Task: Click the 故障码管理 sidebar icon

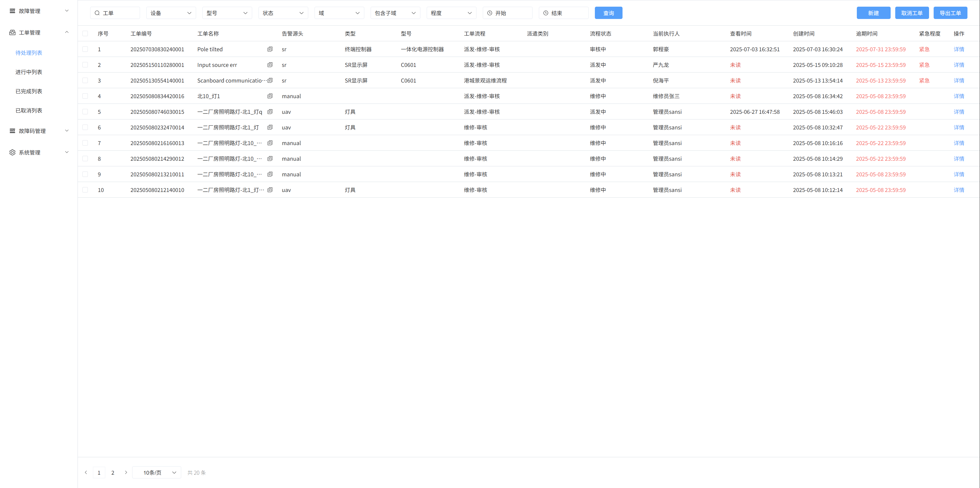Action: (13, 131)
